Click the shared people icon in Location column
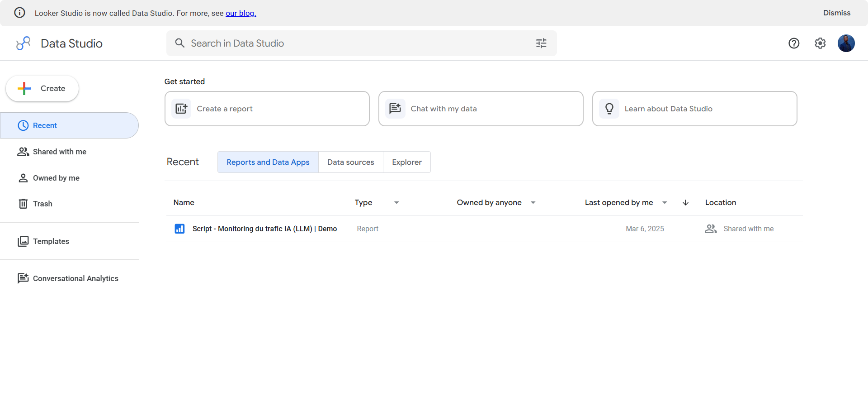Image resolution: width=868 pixels, height=406 pixels. pos(711,229)
